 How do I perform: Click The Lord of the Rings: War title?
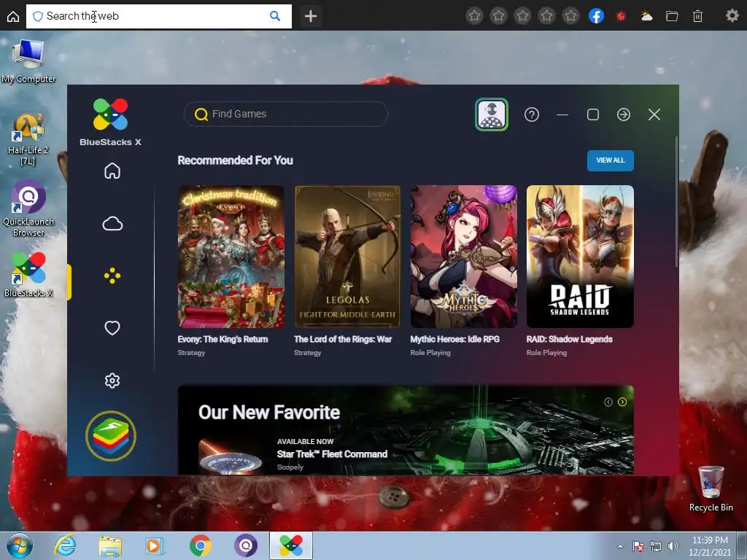[343, 339]
